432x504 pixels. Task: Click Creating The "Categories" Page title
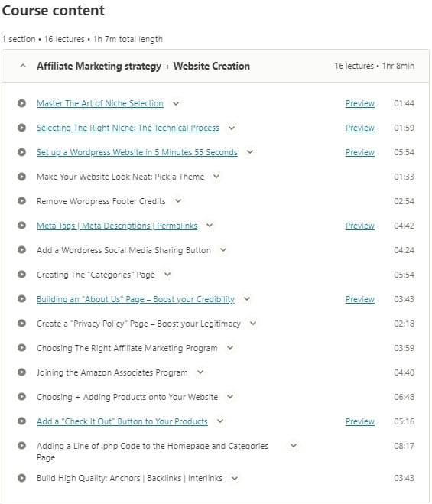96,275
